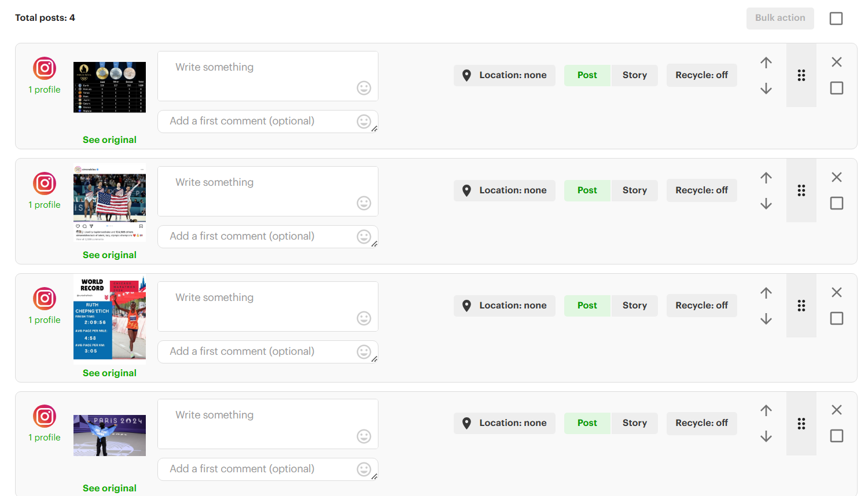The width and height of the screenshot is (868, 496).
Task: Toggle Recycle: off on the World Record post
Action: point(702,306)
